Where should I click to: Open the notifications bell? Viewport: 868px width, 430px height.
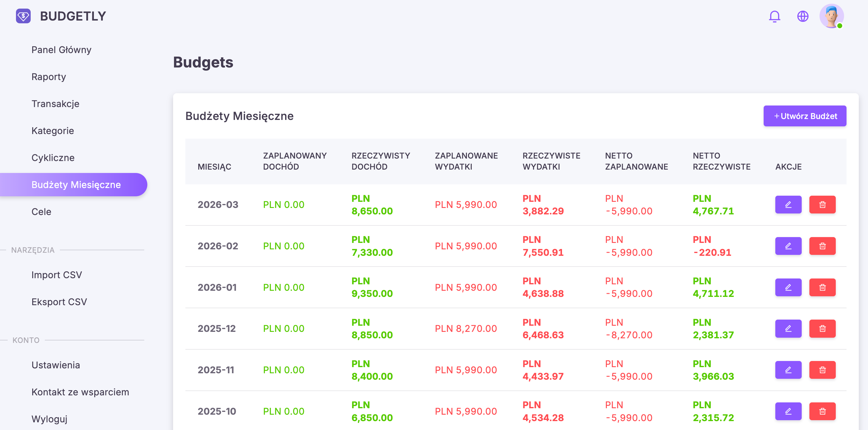click(774, 16)
